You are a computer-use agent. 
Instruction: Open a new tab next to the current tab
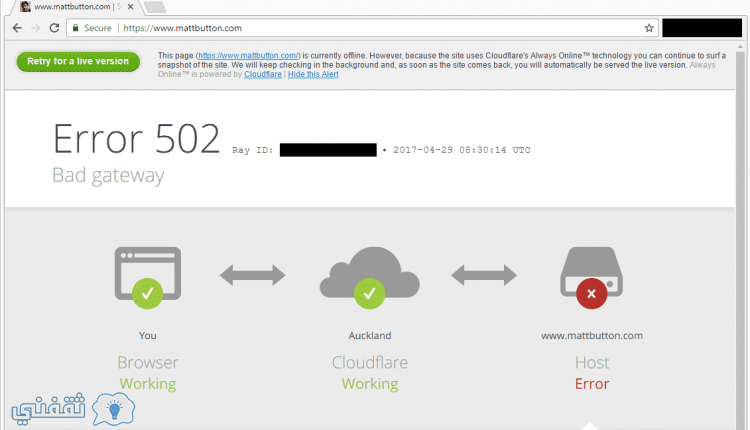[155, 7]
